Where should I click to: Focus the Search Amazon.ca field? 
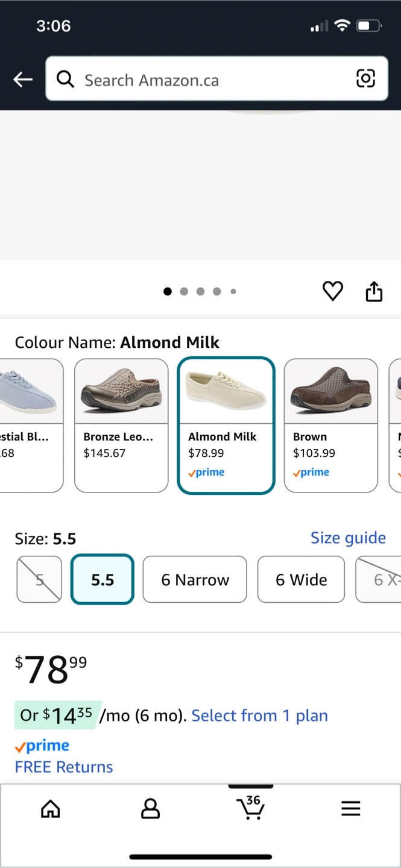coord(211,79)
